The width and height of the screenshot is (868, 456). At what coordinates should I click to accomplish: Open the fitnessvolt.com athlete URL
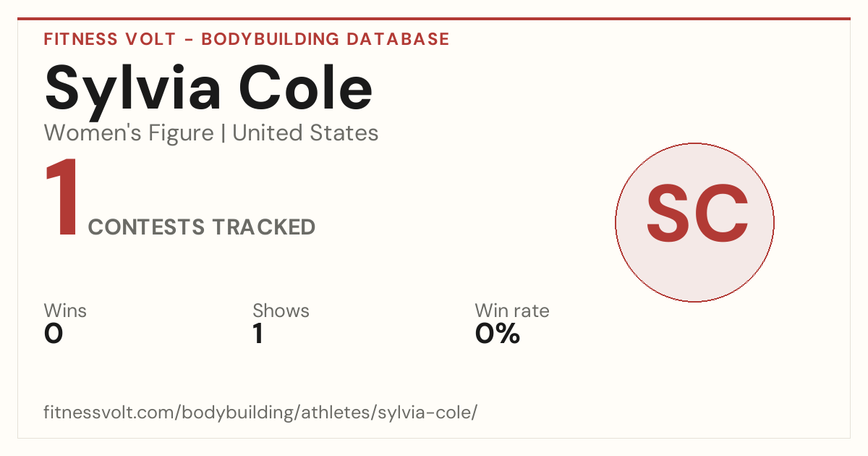tap(260, 413)
